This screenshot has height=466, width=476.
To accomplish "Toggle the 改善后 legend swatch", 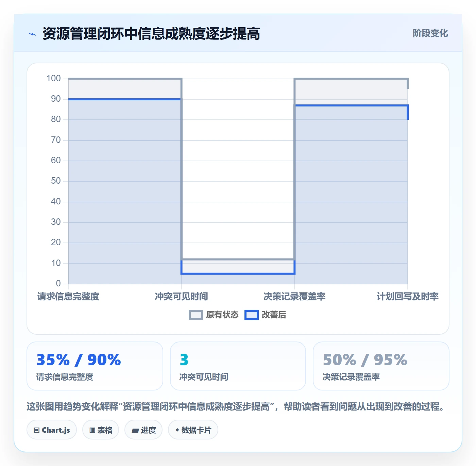I will pyautogui.click(x=252, y=315).
